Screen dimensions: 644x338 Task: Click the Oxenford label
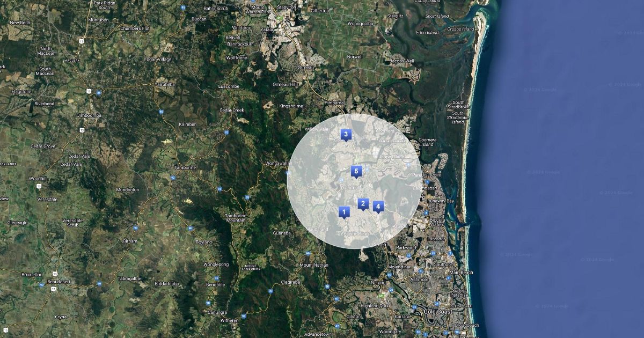coord(349,188)
